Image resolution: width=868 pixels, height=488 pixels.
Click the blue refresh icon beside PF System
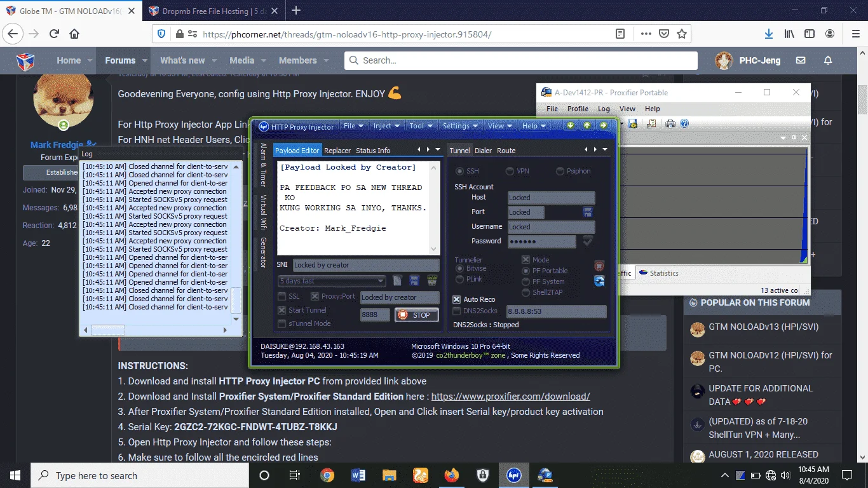pyautogui.click(x=599, y=281)
